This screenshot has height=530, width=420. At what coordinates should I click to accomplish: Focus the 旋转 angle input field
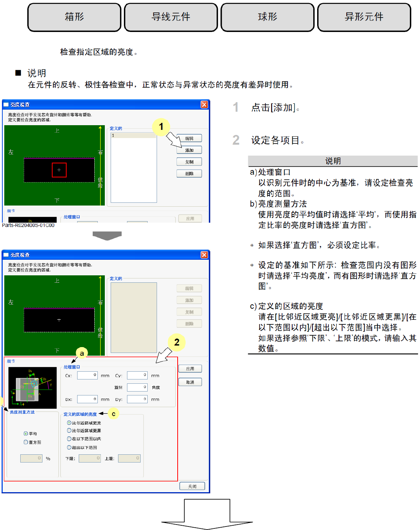click(137, 387)
